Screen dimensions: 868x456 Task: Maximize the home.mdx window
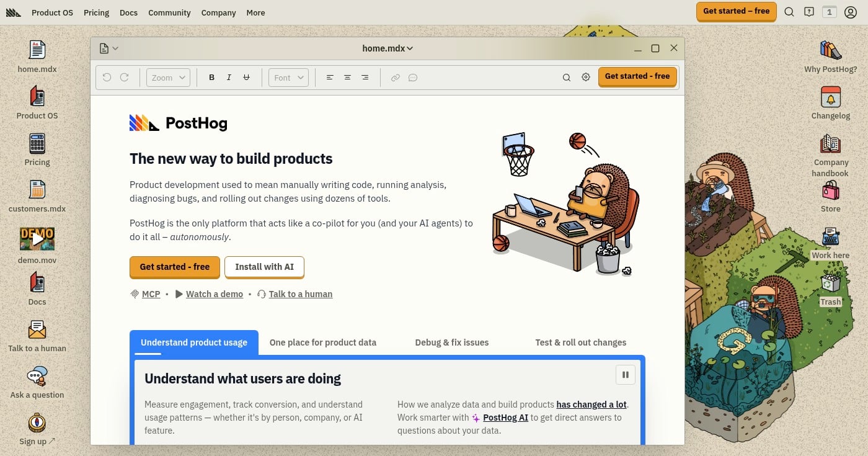point(655,48)
